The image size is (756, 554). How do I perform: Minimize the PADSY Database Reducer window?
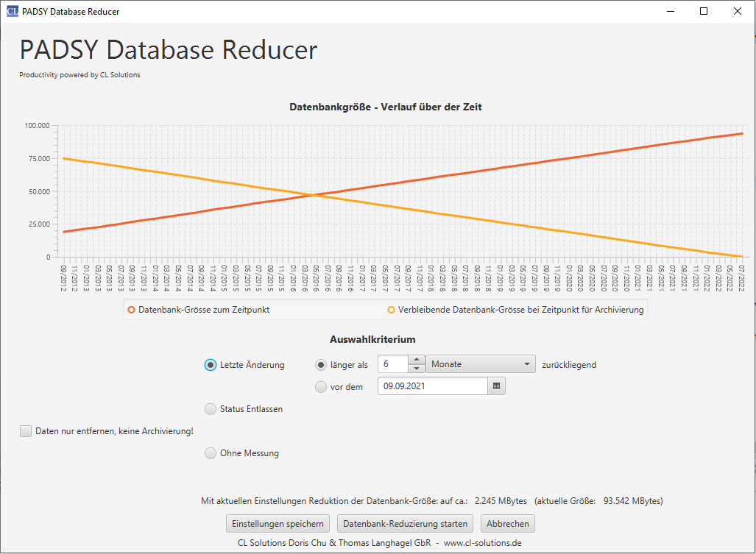click(671, 11)
